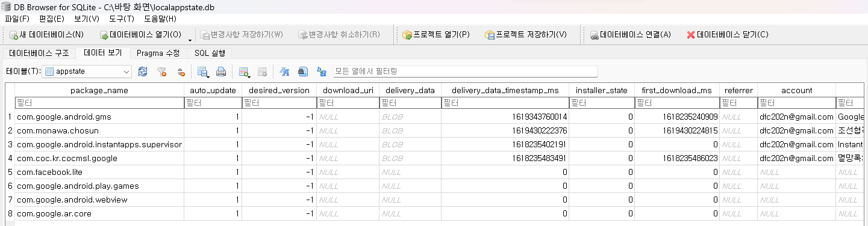Click the filter field under package_name
868x226 pixels.
click(99, 103)
